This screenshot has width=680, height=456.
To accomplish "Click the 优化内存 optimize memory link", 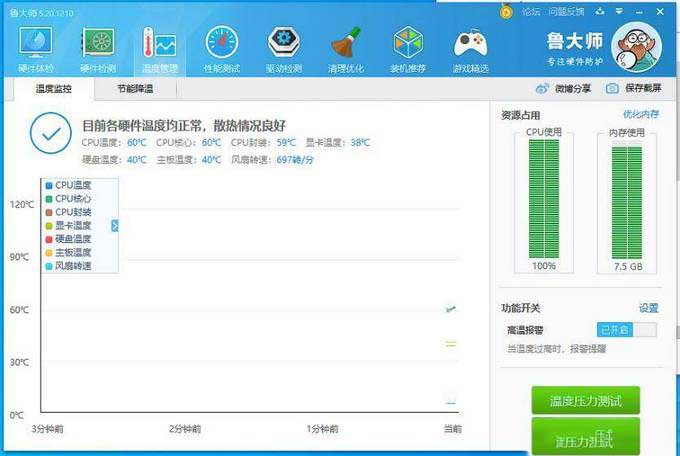I will (x=641, y=115).
